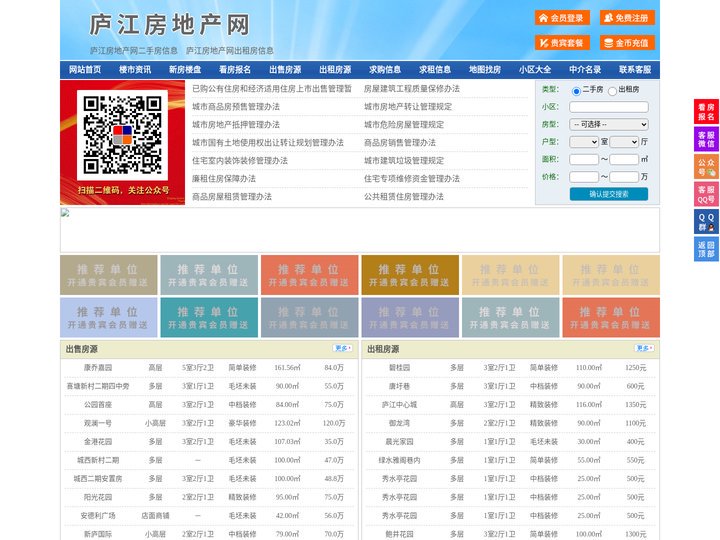Screen dimensions: 720x540
Task: Click the broken banner image below the QR code
Action: tap(360, 230)
